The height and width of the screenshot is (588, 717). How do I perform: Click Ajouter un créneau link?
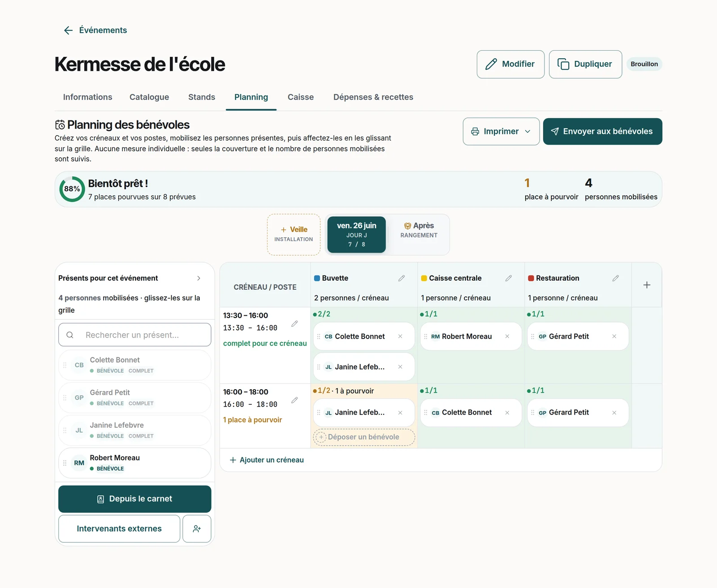[267, 460]
